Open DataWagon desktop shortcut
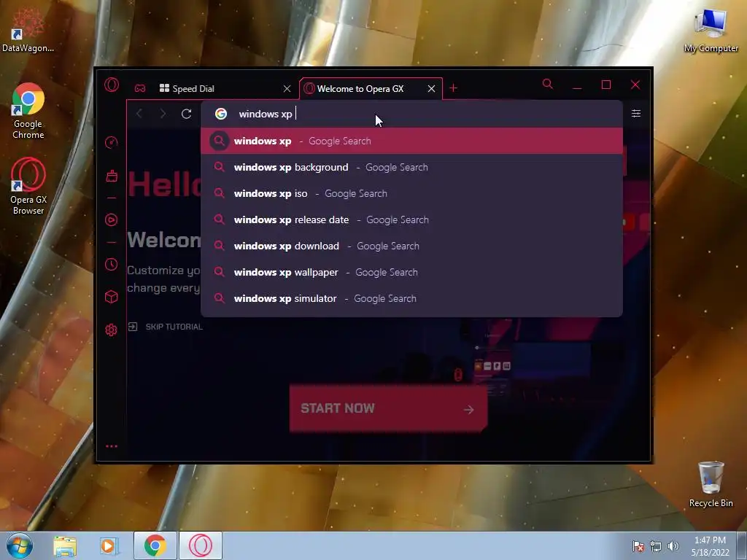747x560 pixels. tap(28, 29)
